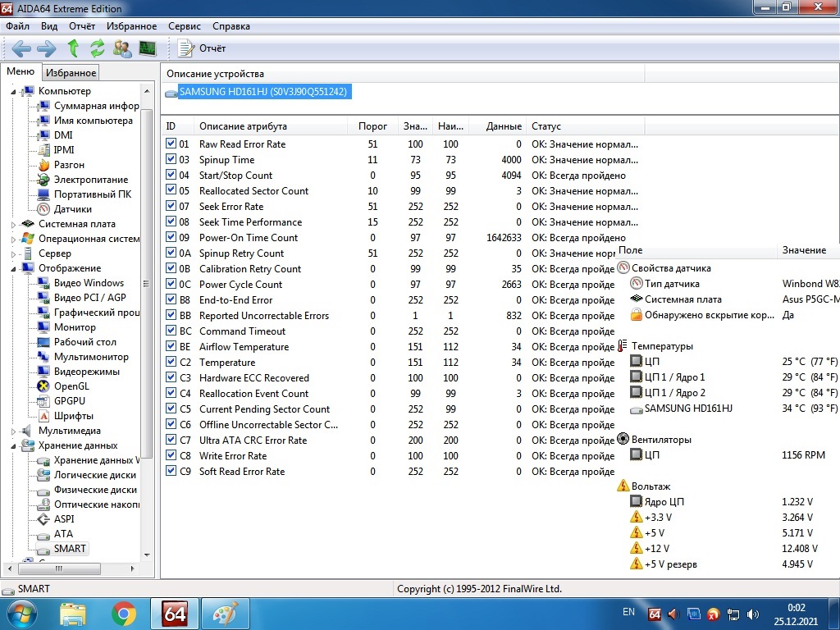Open the Отчёт report toolbar button

click(202, 48)
